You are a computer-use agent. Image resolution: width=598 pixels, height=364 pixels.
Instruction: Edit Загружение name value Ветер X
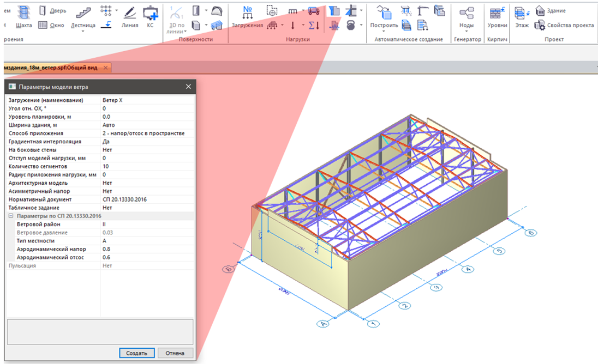click(147, 100)
